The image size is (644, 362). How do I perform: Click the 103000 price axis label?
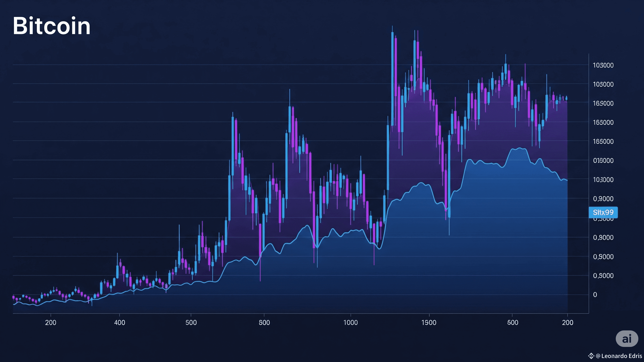click(x=603, y=180)
